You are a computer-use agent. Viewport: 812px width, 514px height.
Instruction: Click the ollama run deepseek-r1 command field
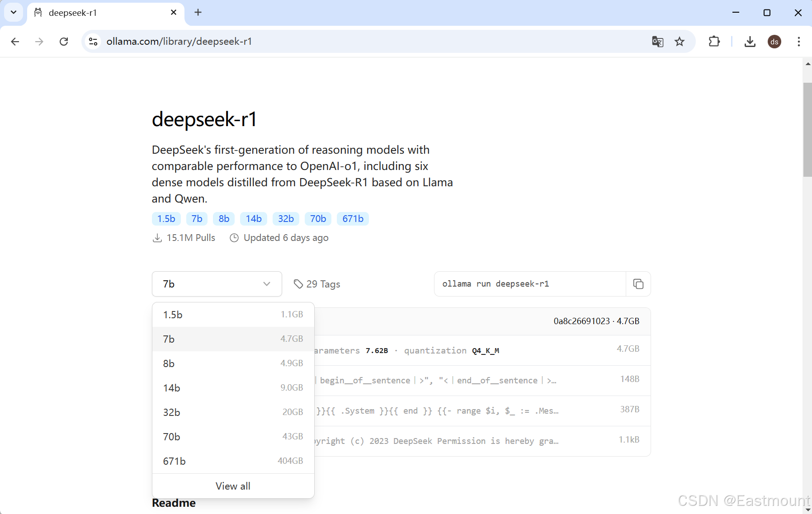click(x=530, y=284)
